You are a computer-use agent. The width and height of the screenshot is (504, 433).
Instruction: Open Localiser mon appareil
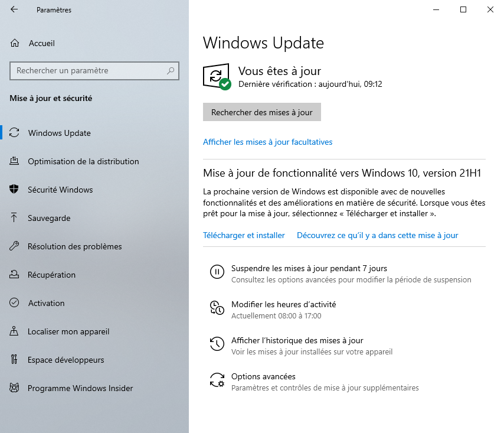pos(68,331)
